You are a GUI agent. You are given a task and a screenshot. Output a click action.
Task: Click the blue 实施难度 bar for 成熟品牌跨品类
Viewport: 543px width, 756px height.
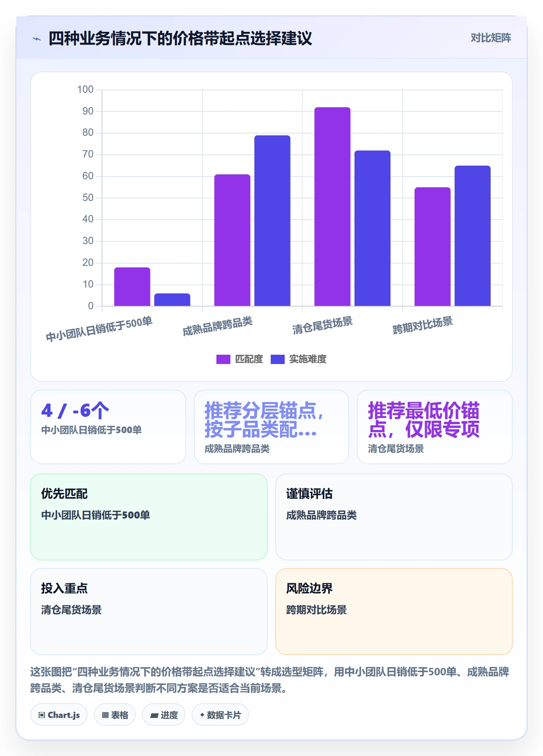pos(272,221)
